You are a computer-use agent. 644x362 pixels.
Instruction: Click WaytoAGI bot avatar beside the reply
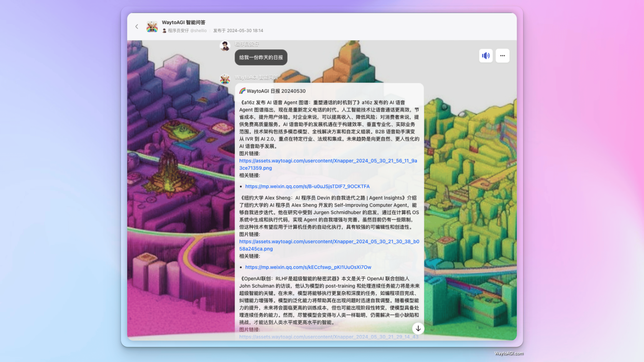(225, 79)
